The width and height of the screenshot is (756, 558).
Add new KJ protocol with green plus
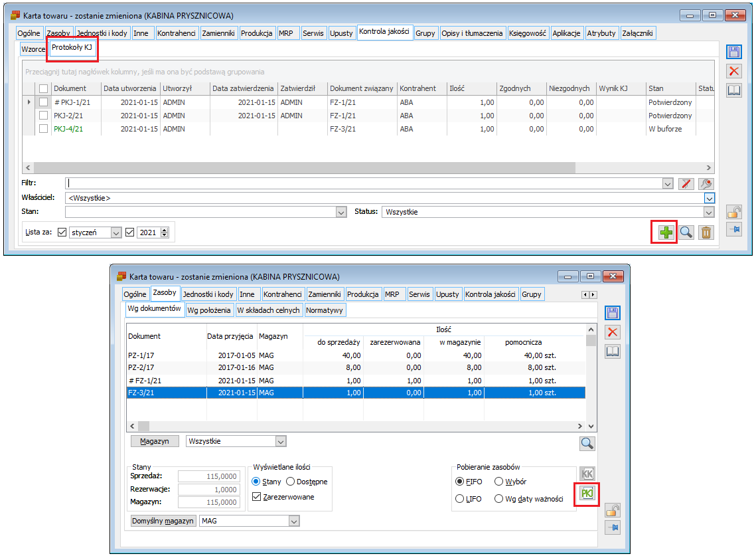coord(666,232)
